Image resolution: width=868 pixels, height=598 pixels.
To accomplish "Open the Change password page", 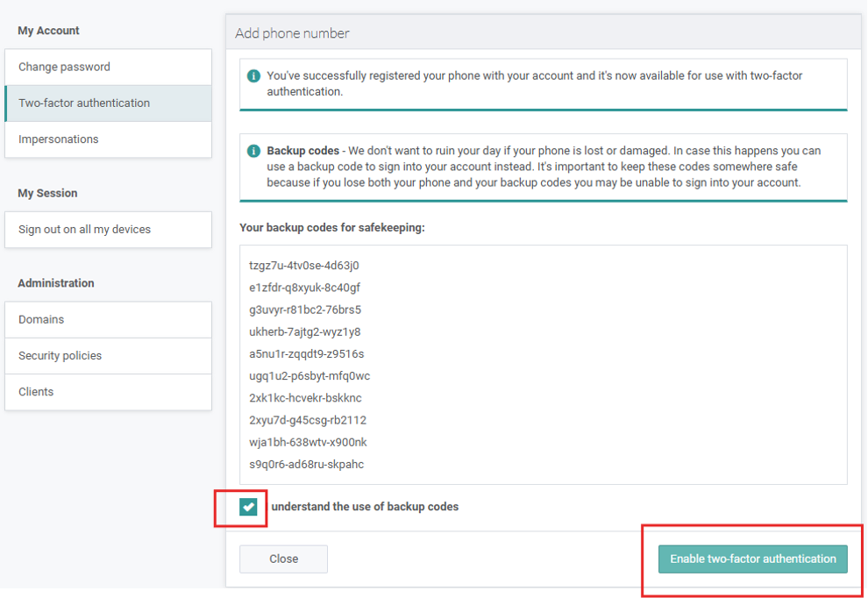I will pos(108,67).
